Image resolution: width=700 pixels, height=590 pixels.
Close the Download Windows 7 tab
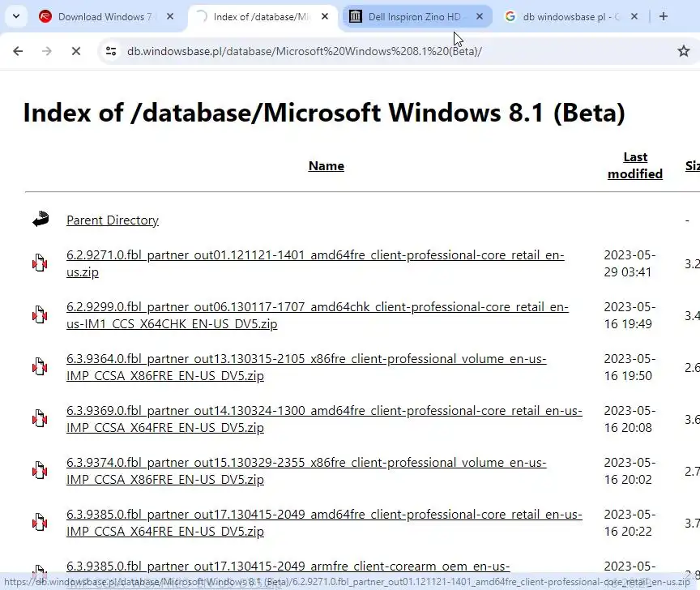pos(170,16)
